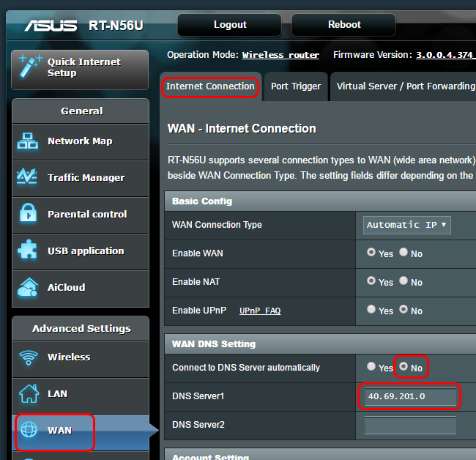Click the Wireless signal icon
This screenshot has height=460, width=476.
[x=29, y=357]
